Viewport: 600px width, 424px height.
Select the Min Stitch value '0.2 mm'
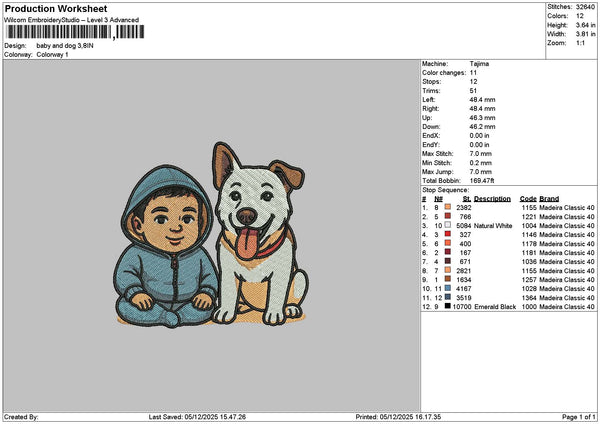pyautogui.click(x=481, y=163)
